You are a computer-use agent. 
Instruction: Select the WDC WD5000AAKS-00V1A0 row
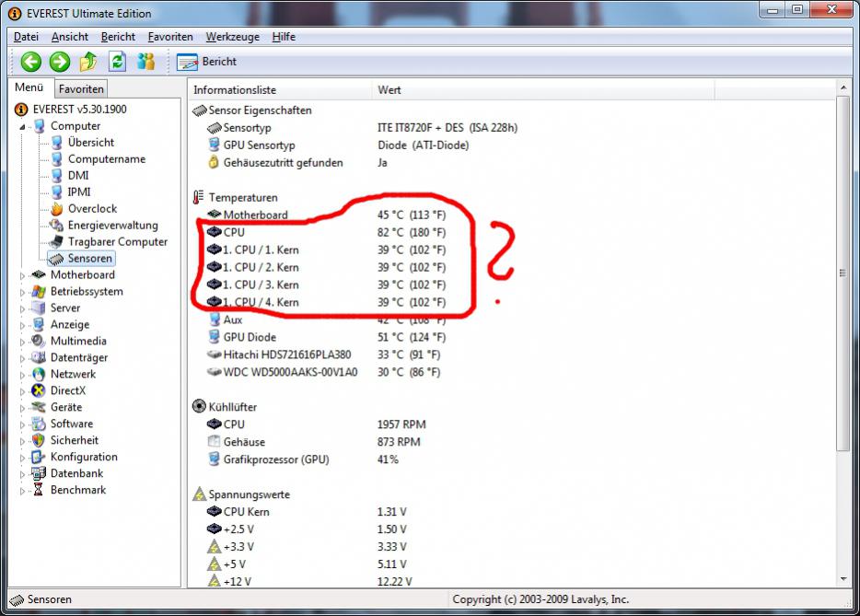323,372
